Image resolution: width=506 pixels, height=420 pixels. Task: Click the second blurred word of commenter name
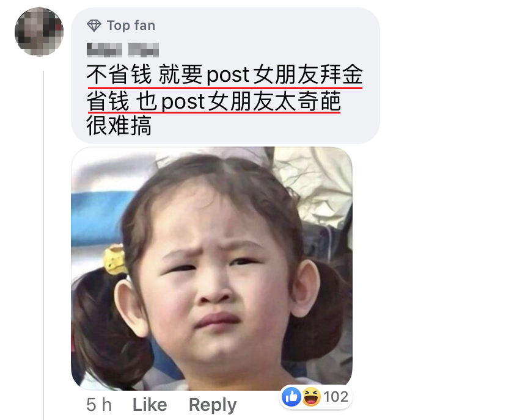click(x=144, y=50)
